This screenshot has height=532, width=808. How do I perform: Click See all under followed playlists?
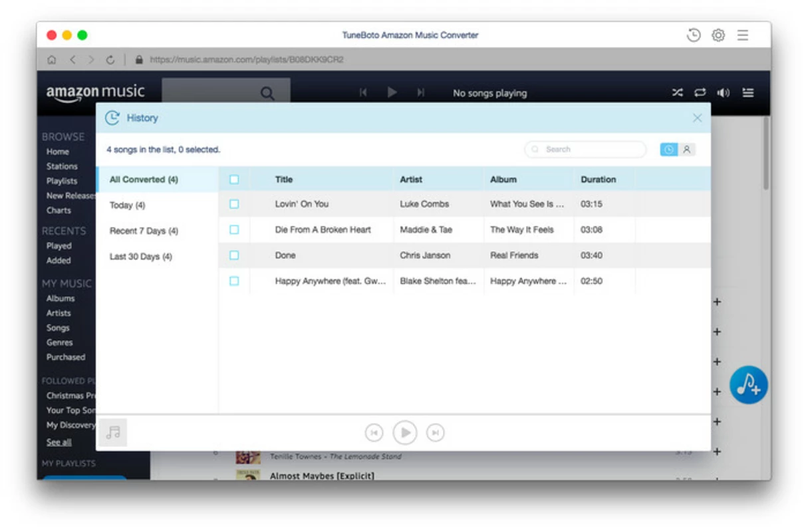click(x=59, y=442)
